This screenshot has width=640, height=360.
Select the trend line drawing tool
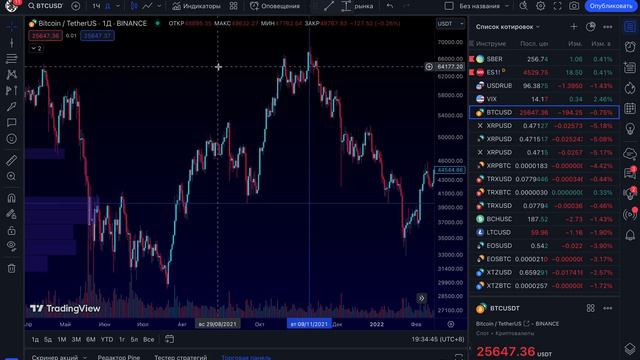tap(11, 42)
